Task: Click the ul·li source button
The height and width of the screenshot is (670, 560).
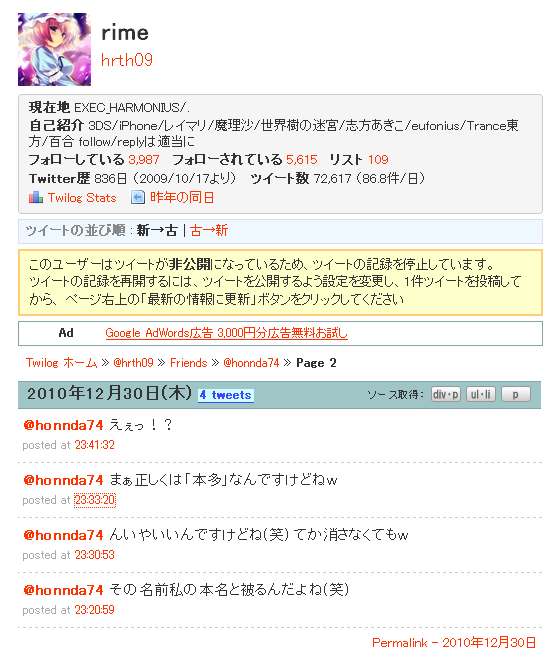Action: (481, 394)
